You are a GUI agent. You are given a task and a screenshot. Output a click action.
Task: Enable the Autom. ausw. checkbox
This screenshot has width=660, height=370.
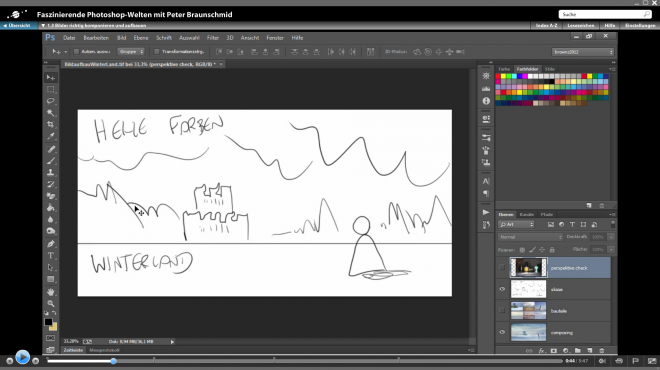76,52
